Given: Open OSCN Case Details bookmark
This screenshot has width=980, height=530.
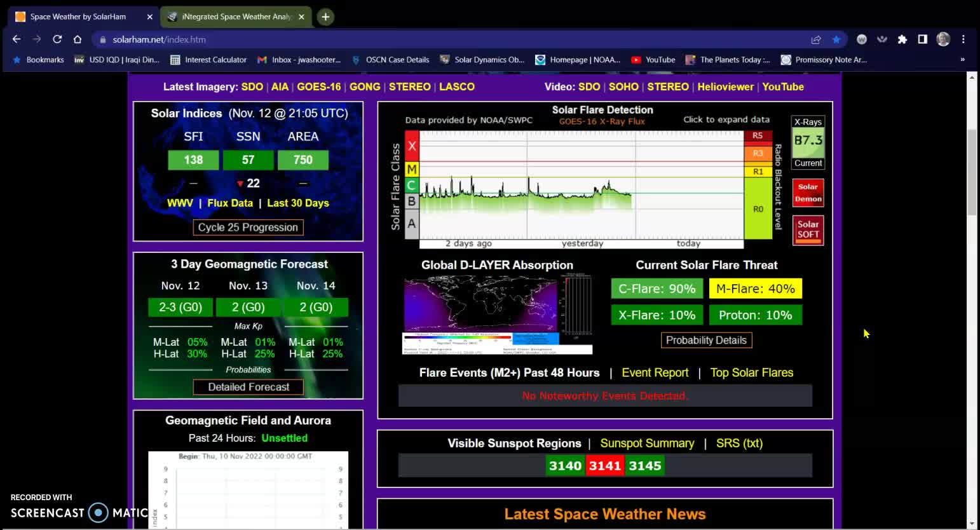Looking at the screenshot, I should (391, 60).
